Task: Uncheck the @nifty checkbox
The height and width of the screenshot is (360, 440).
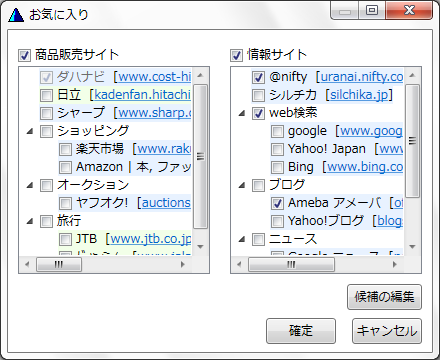Action: click(x=258, y=77)
